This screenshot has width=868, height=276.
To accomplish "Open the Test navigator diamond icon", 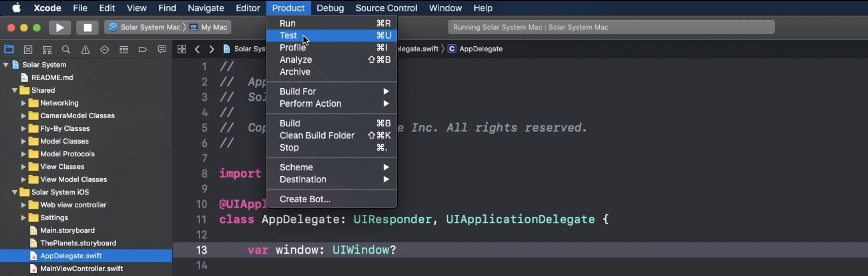I will click(x=104, y=49).
